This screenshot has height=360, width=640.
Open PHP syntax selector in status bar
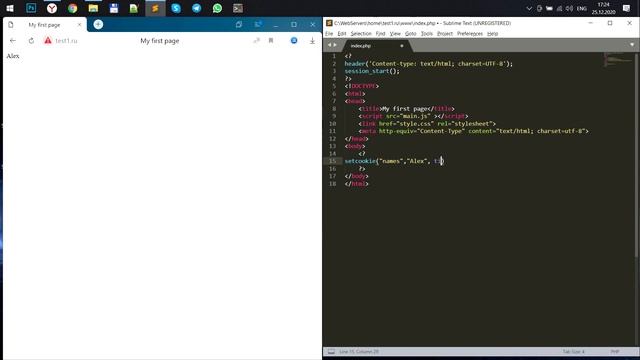tap(615, 351)
